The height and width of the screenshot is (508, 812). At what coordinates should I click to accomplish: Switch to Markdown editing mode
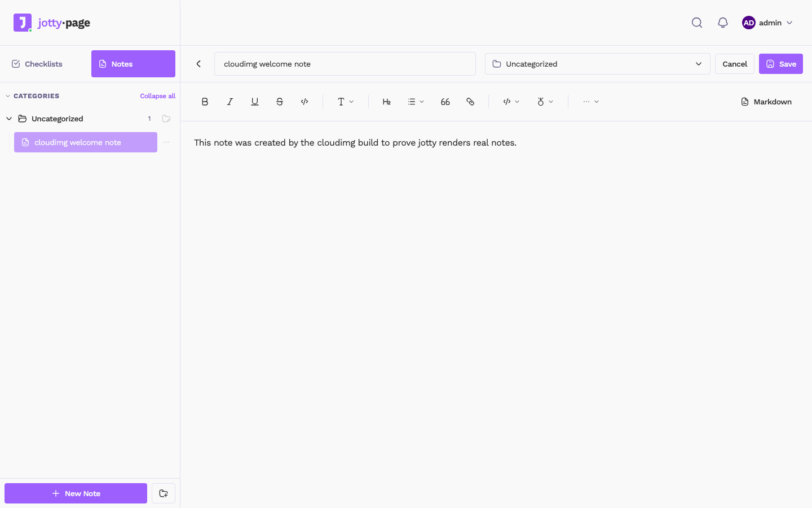coord(766,102)
